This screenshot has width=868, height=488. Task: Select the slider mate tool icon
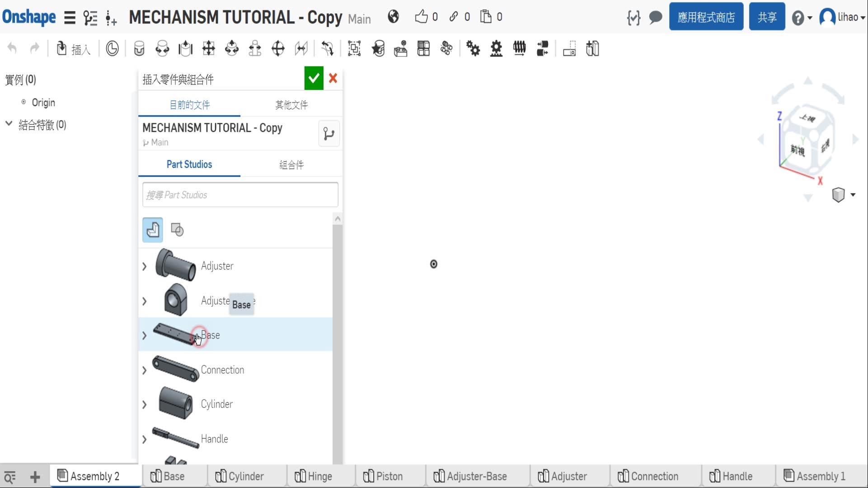(185, 48)
